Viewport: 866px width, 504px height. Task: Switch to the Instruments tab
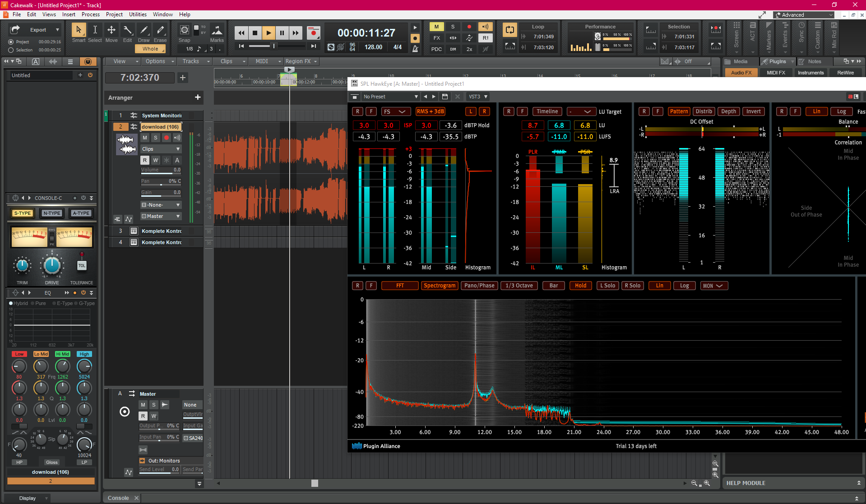[810, 73]
